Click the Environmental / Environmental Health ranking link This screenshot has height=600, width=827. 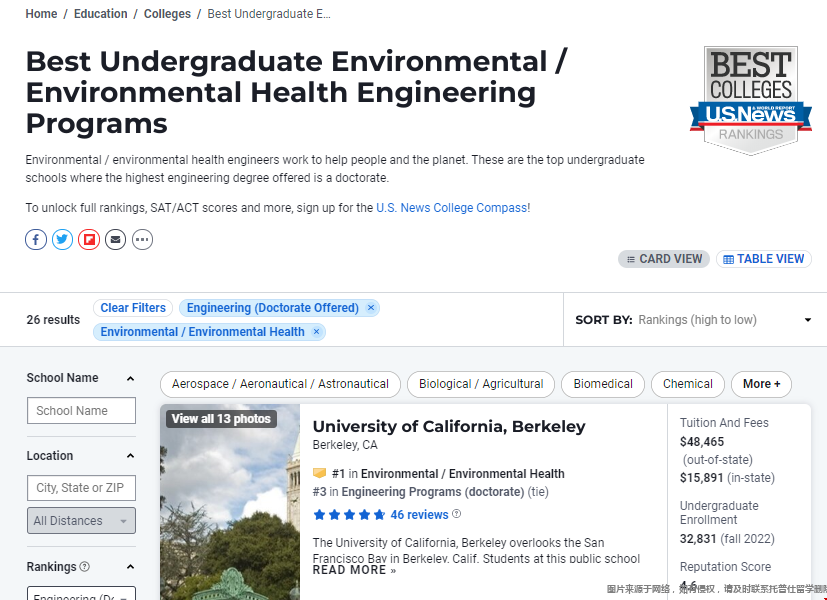[463, 474]
